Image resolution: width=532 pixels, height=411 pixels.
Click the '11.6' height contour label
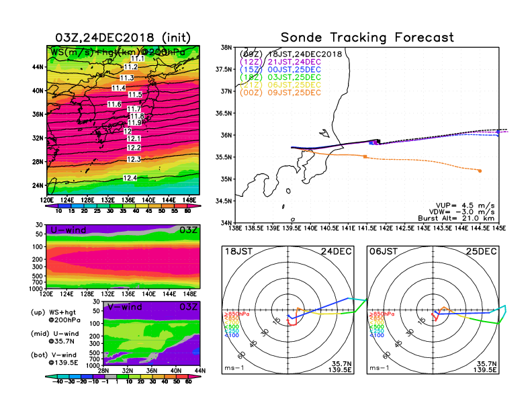point(114,105)
